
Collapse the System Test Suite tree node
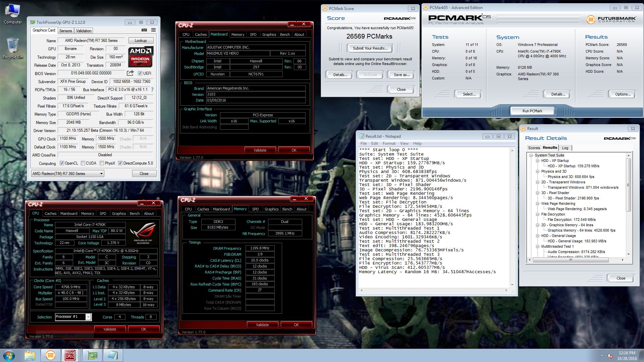click(x=531, y=155)
